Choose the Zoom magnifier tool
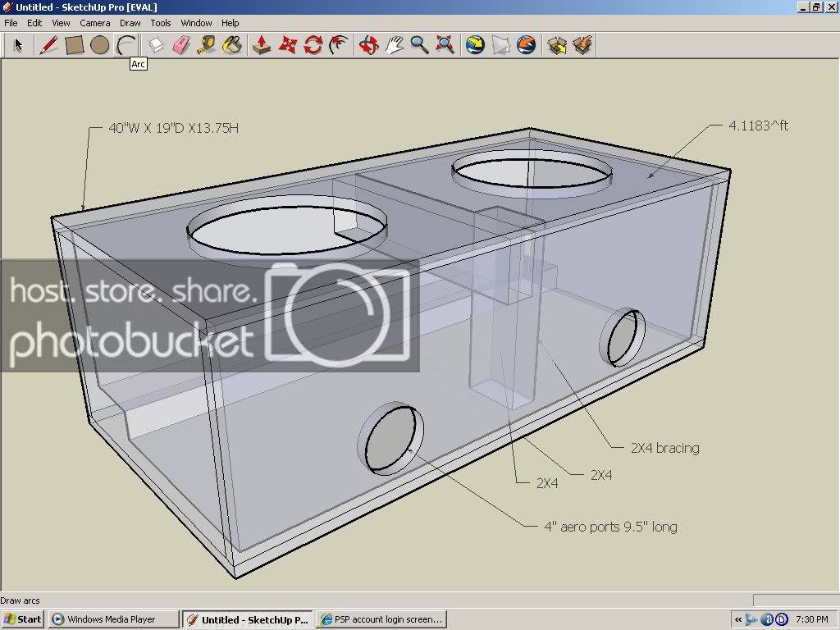840x630 pixels. coord(419,44)
